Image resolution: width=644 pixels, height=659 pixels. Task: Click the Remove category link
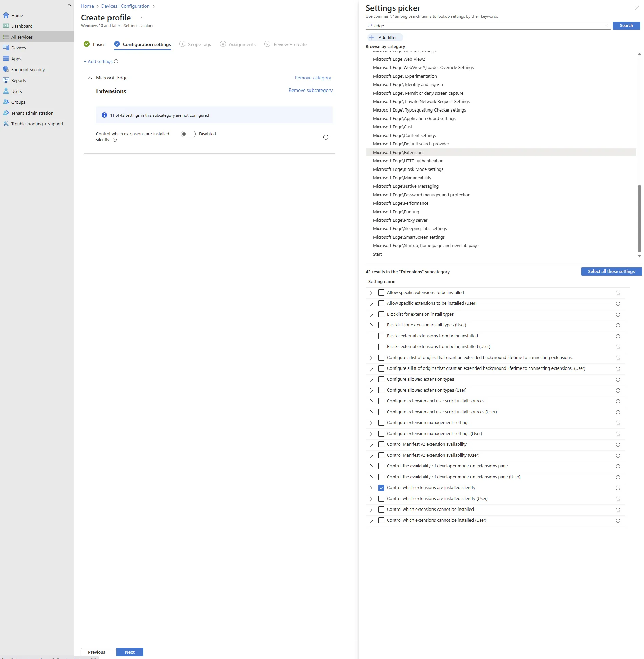313,78
